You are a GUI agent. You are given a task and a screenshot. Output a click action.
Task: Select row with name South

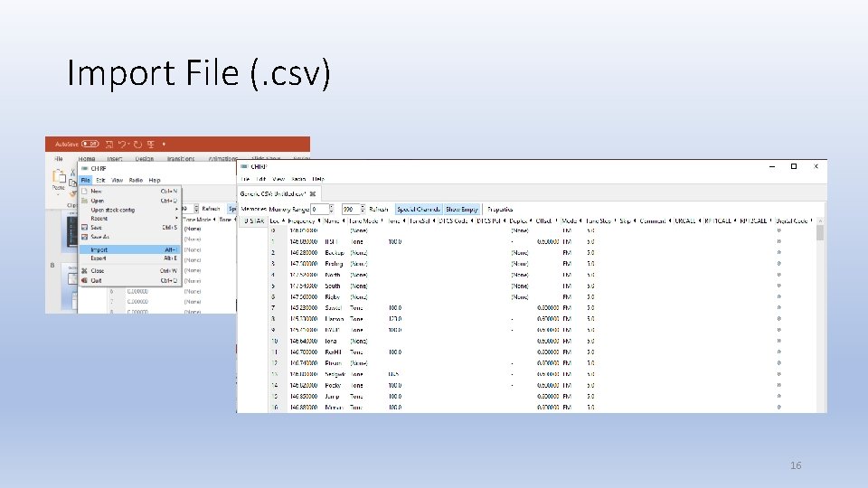[x=542, y=286]
